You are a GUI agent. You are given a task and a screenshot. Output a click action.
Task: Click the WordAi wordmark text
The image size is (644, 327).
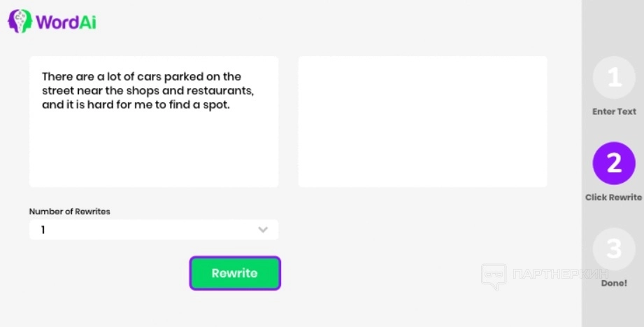[66, 22]
